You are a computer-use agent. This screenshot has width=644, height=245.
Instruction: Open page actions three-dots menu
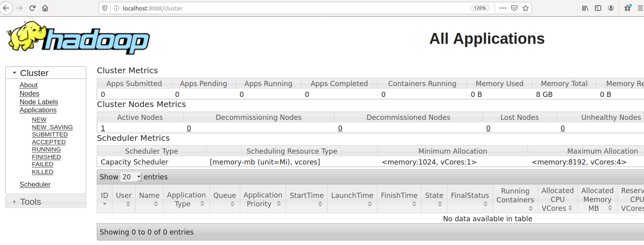(503, 8)
